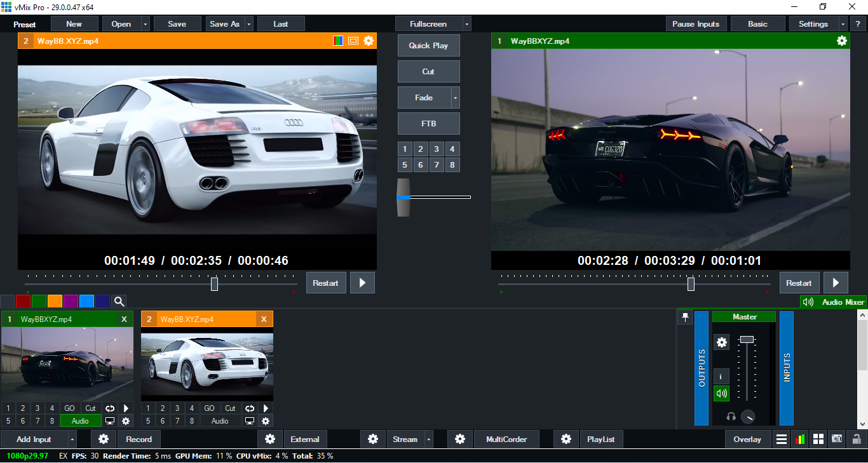Select the purple input category tab
Image resolution: width=868 pixels, height=463 pixels.
71,301
